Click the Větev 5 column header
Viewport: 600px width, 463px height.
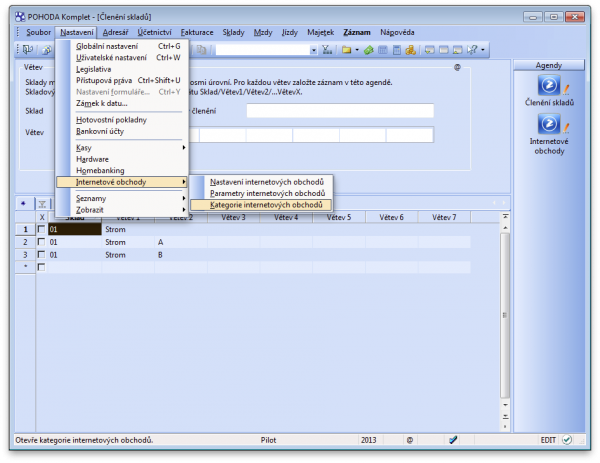click(339, 217)
